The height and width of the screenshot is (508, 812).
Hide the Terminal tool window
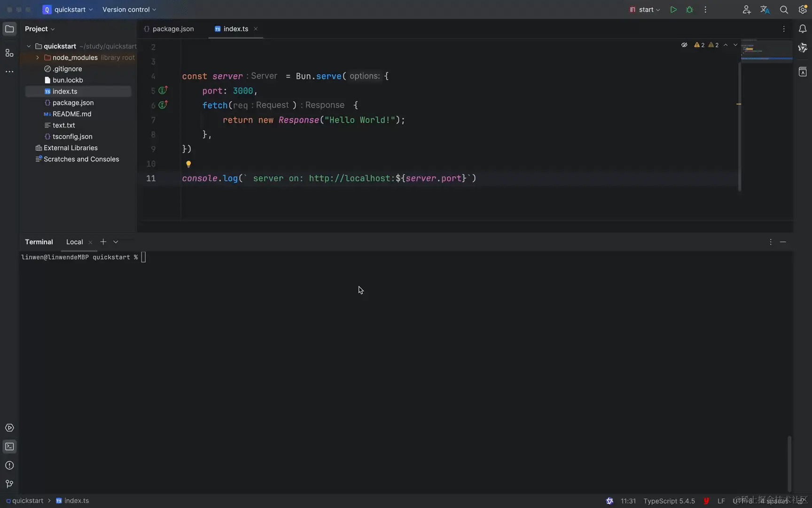(x=783, y=242)
